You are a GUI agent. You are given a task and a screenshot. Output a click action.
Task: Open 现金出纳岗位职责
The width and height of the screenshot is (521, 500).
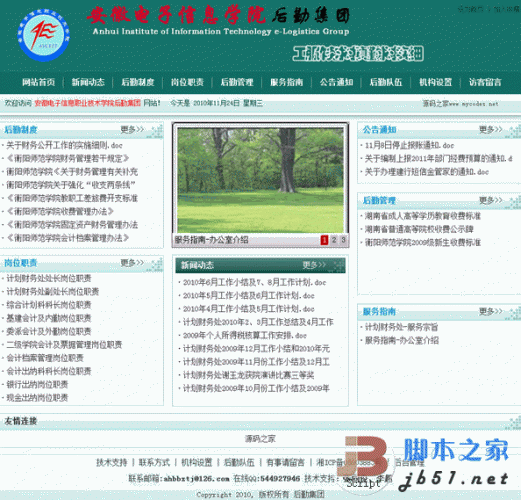point(37,398)
